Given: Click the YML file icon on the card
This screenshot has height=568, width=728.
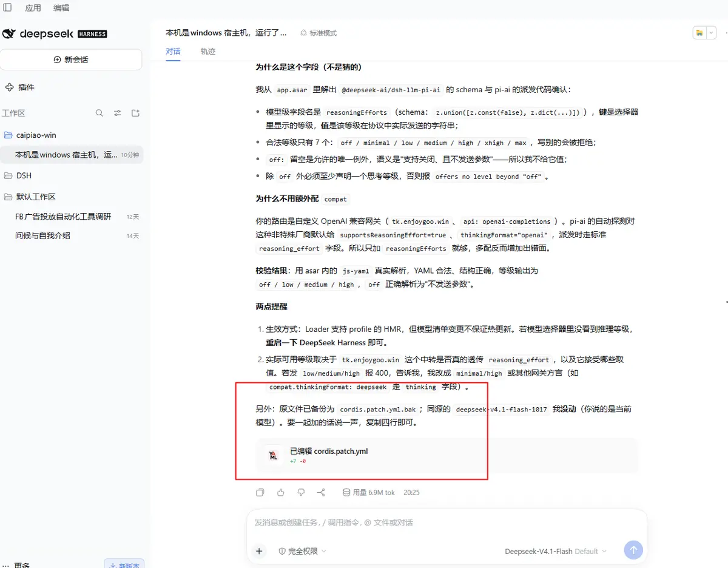Looking at the screenshot, I should [274, 455].
